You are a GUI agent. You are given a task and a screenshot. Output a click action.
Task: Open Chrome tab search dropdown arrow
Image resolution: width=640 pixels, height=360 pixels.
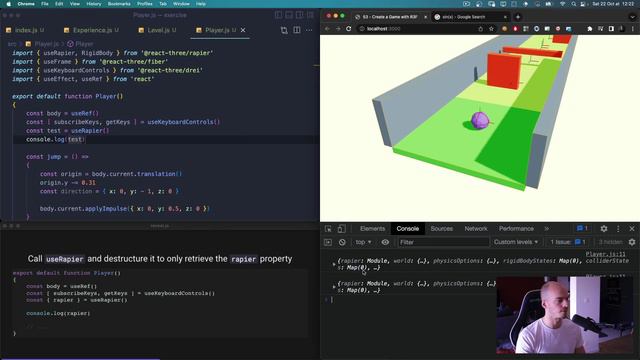click(632, 17)
